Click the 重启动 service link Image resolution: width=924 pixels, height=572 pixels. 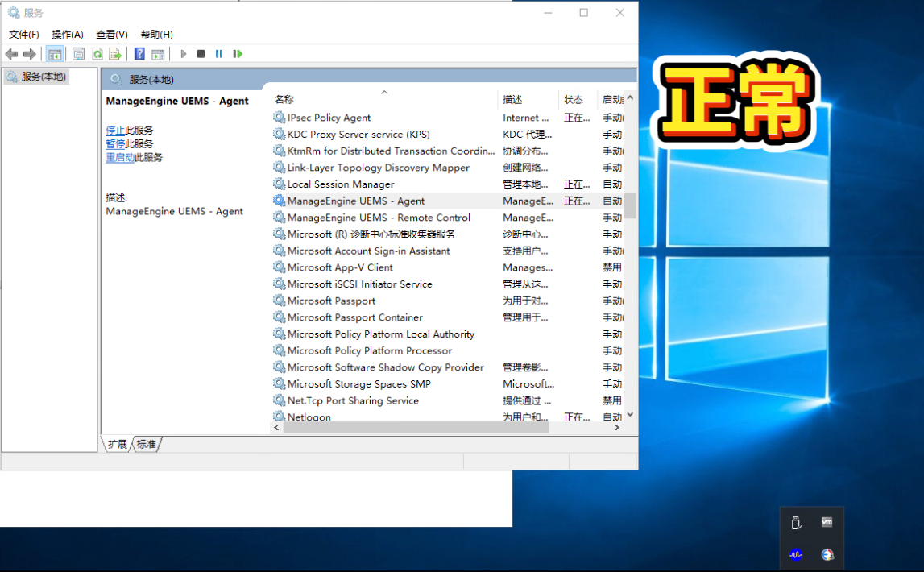tap(119, 157)
